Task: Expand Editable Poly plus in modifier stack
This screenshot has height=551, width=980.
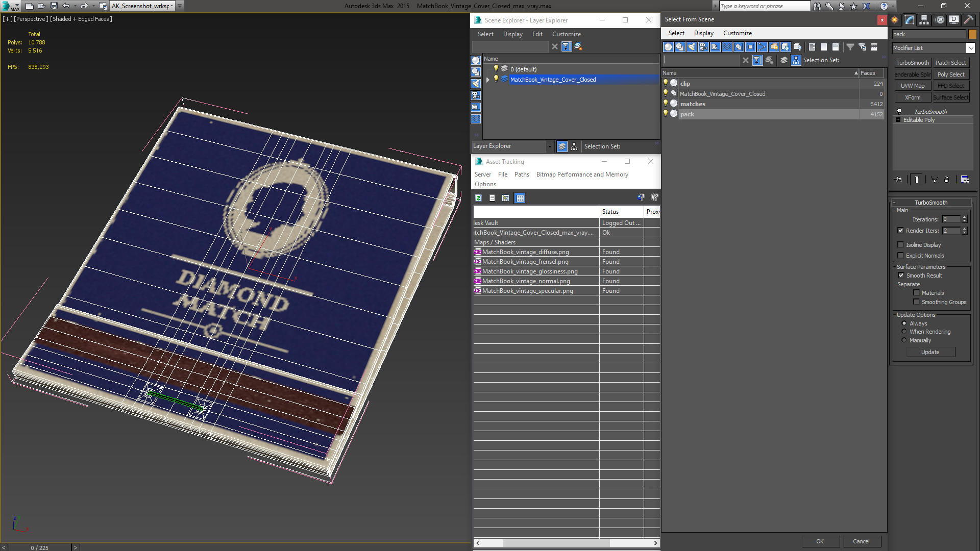Action: 898,120
